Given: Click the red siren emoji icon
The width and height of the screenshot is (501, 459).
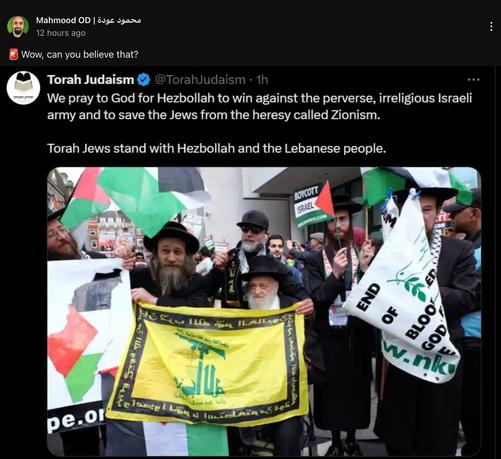Looking at the screenshot, I should 14,54.
